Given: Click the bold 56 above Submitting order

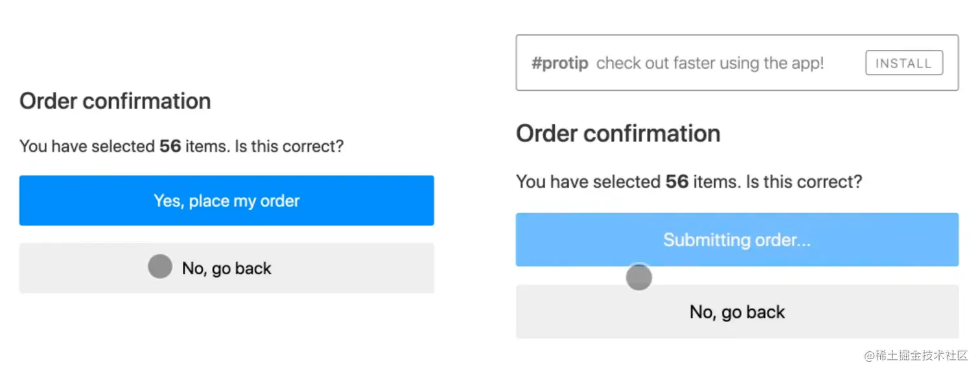Looking at the screenshot, I should [x=677, y=181].
